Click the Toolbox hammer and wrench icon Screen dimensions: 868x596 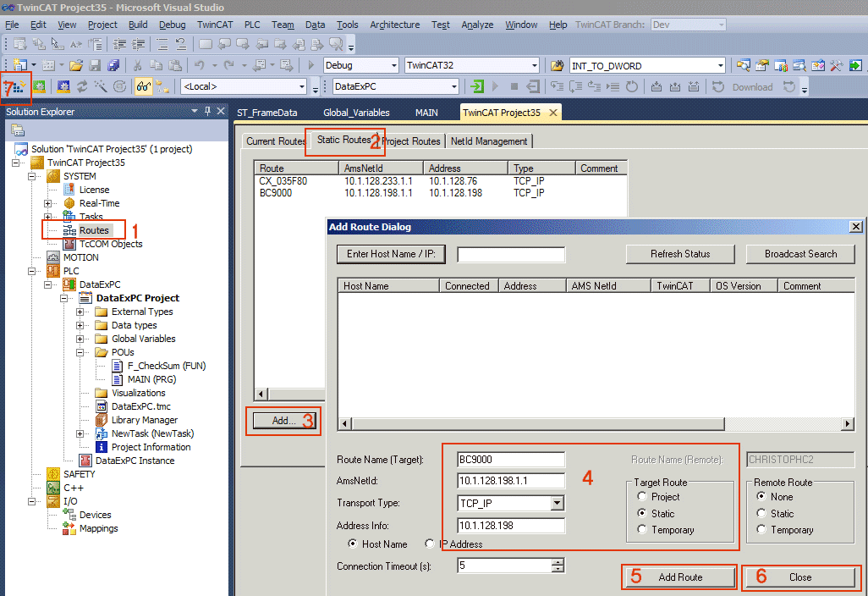click(837, 65)
